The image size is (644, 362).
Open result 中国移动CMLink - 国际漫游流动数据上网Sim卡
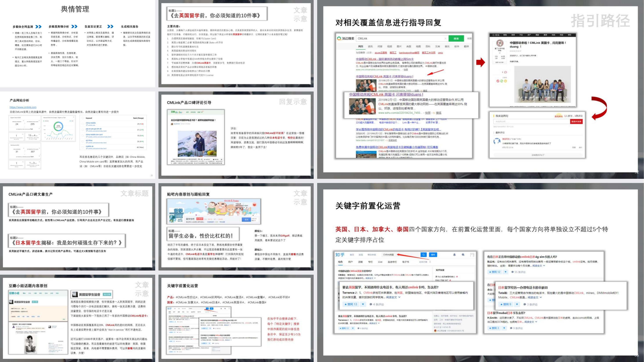385,59
